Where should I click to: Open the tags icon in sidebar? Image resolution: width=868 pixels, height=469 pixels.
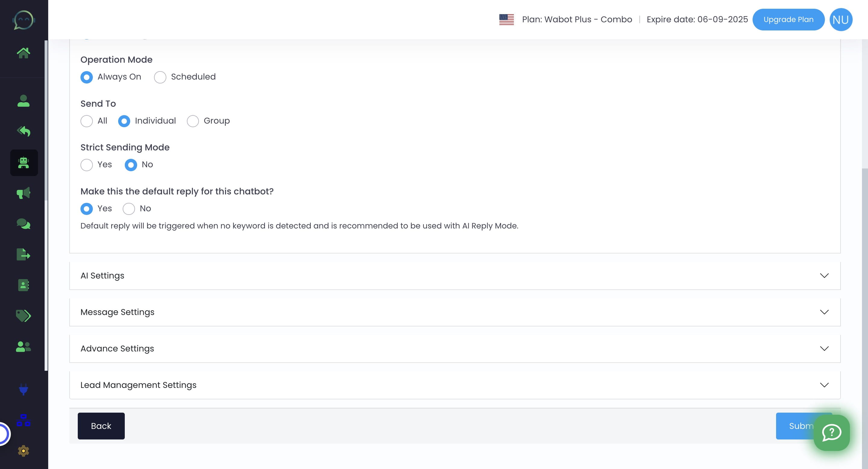coord(24,316)
